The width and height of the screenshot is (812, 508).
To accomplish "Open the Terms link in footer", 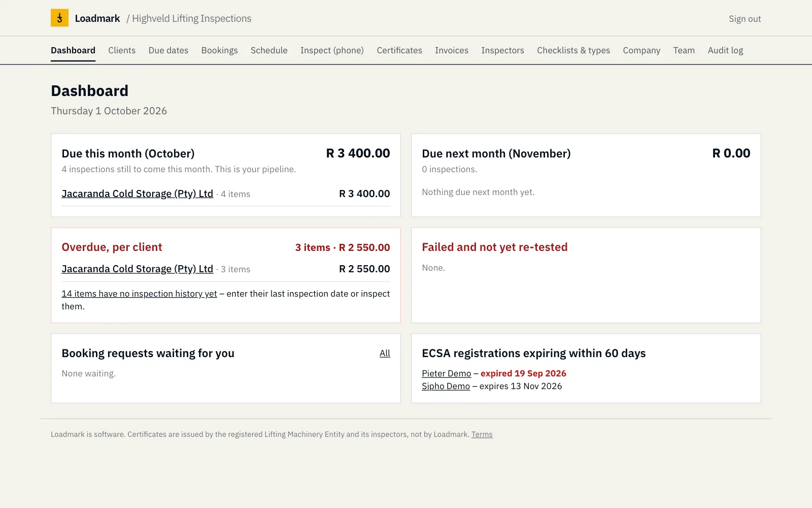I will pos(482,434).
